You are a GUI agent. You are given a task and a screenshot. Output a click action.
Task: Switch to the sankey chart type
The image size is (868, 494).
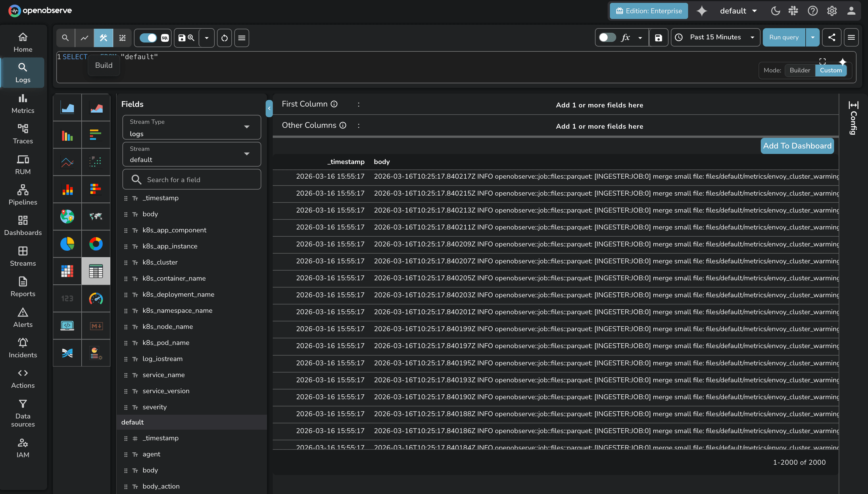tap(67, 353)
